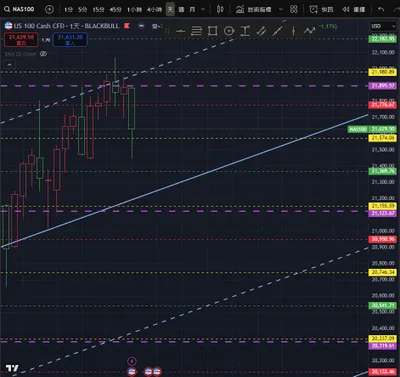Click the undo arrow
This screenshot has height=377, width=400.
coord(381,9)
